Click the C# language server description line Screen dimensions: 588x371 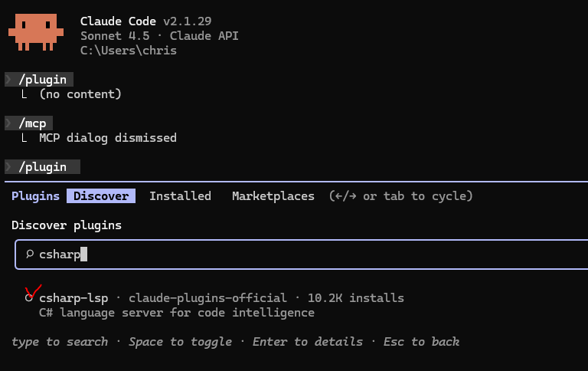176,313
